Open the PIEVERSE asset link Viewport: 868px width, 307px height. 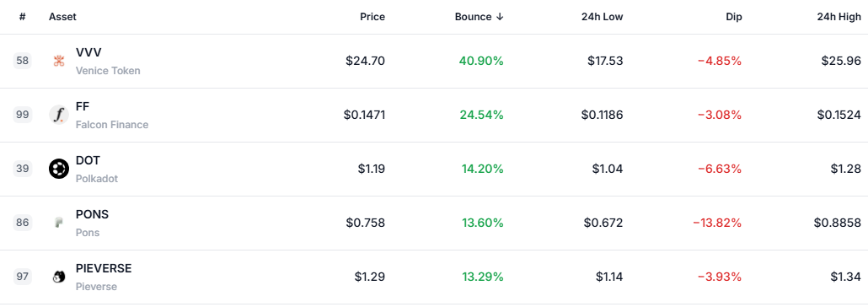pyautogui.click(x=104, y=269)
